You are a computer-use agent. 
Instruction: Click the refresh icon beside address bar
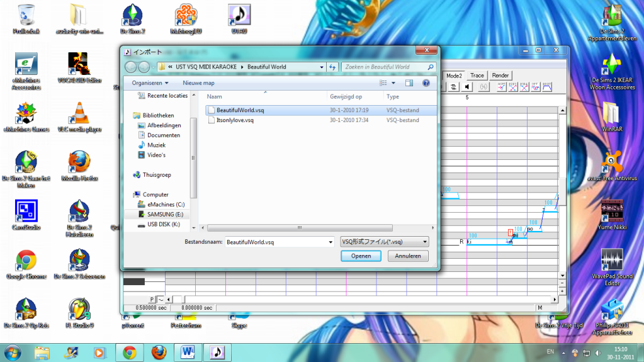(332, 67)
